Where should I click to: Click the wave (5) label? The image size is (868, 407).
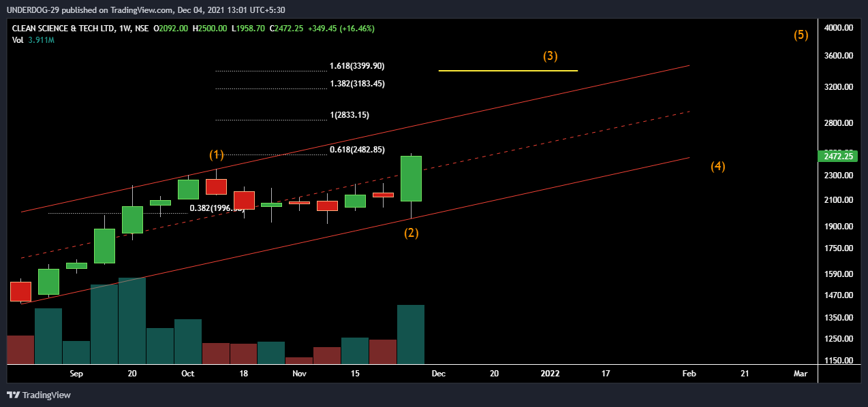[x=801, y=35]
